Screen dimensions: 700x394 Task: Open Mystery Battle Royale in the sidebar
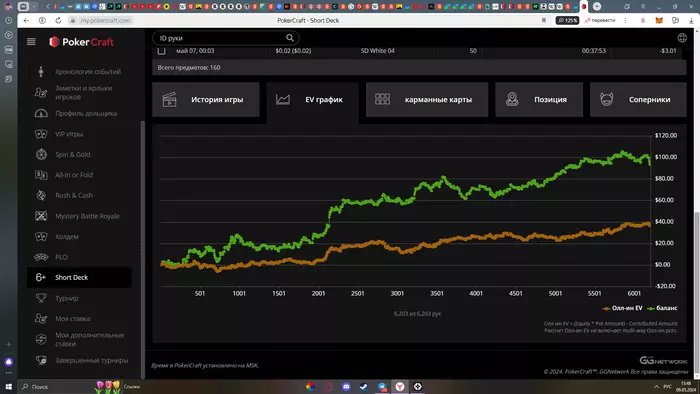(88, 216)
